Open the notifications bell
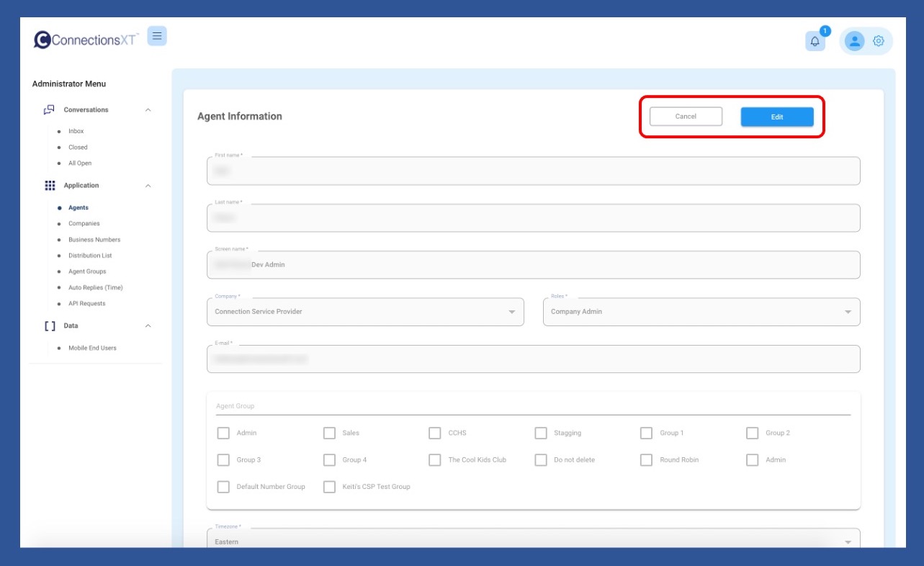 point(815,42)
